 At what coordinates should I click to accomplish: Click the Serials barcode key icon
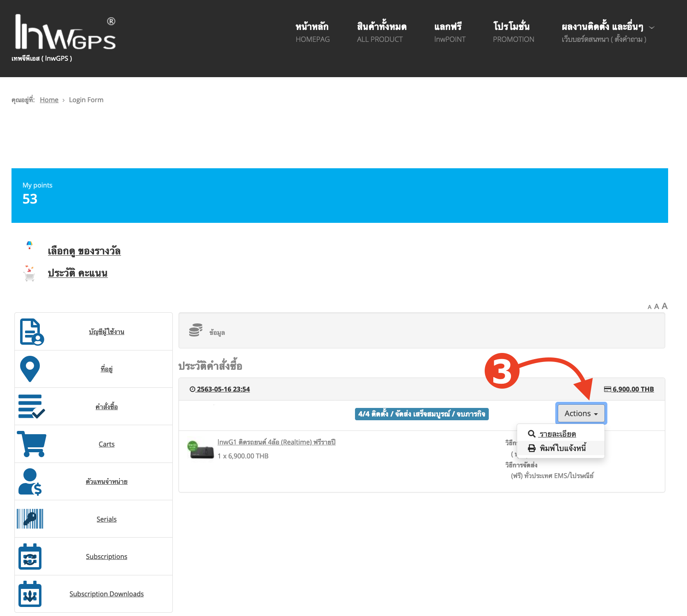click(30, 519)
